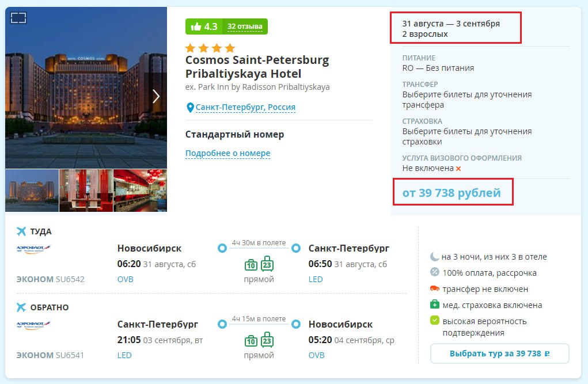
Task: Open fullscreen photo view icon
Action: click(18, 18)
